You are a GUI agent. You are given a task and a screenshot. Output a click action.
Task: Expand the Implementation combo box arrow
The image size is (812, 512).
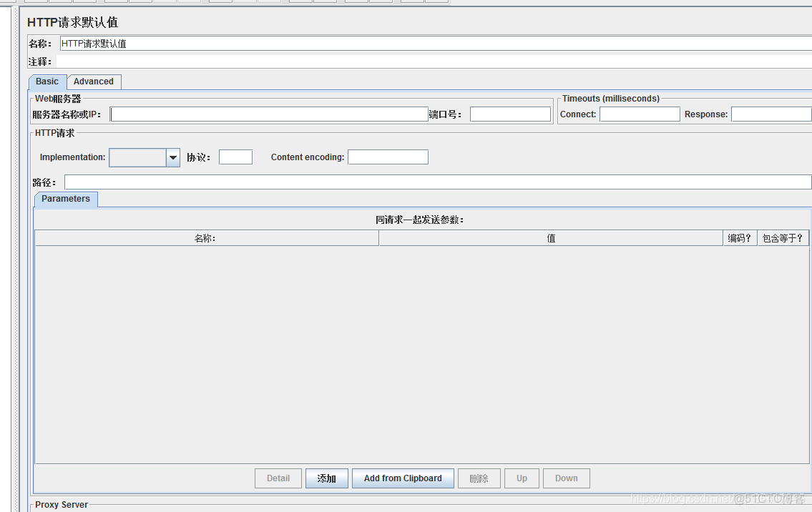tap(172, 157)
